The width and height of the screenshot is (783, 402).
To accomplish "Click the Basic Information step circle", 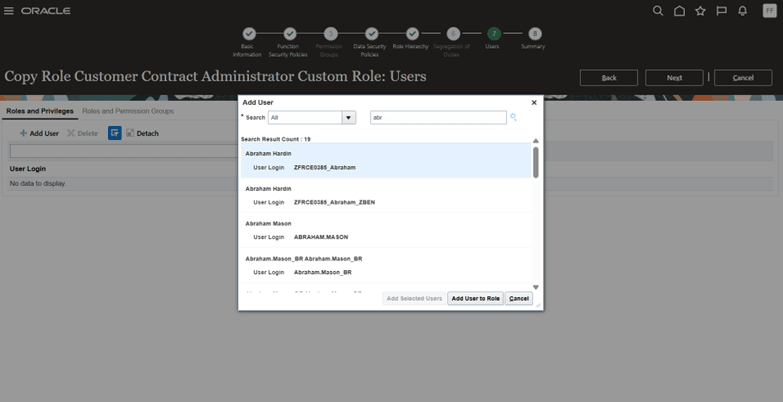I will point(249,33).
